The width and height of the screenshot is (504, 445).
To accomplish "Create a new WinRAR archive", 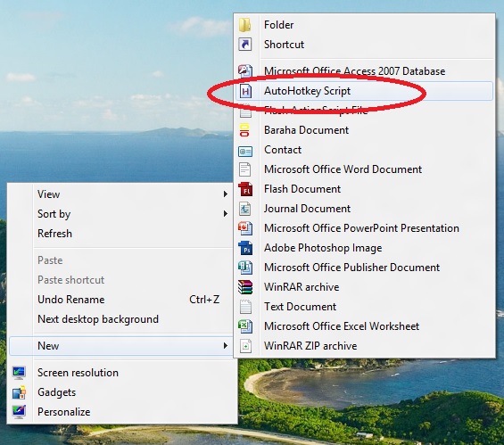I will [365, 287].
